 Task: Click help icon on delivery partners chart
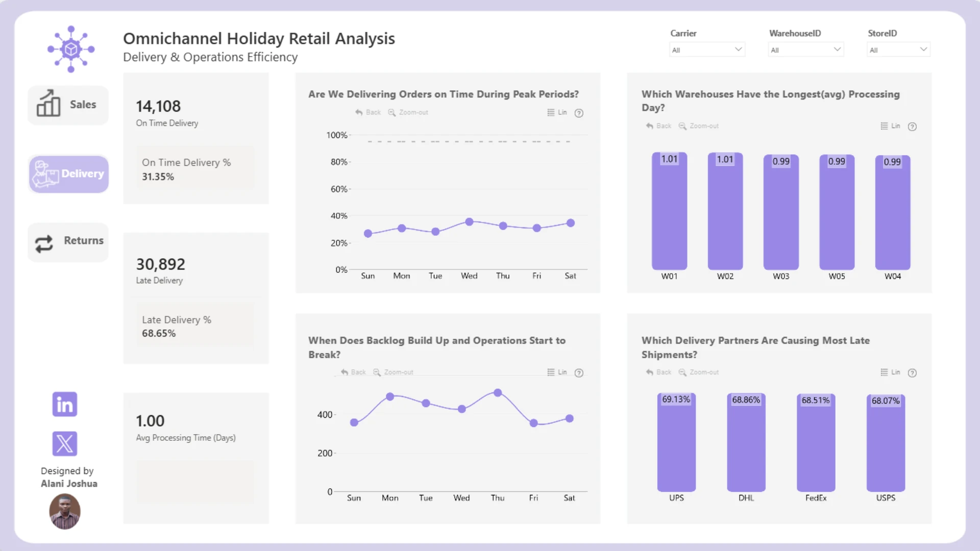coord(912,373)
